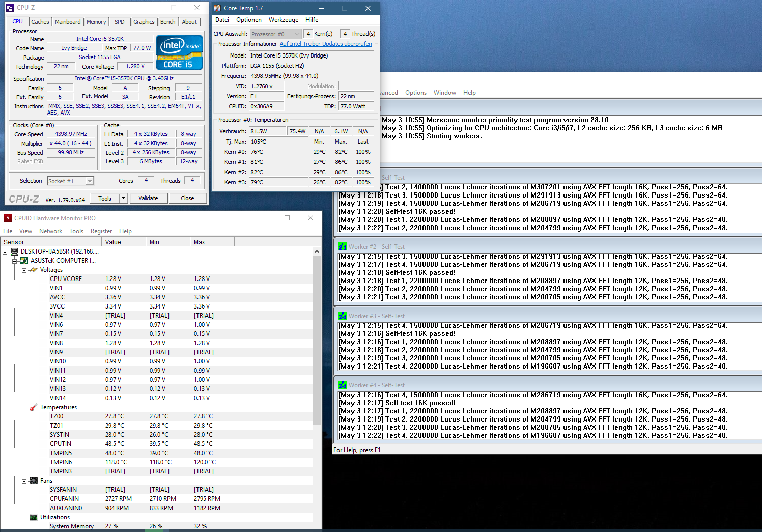The image size is (762, 532).
Task: Collapse the Voltages section
Action: coord(24,270)
